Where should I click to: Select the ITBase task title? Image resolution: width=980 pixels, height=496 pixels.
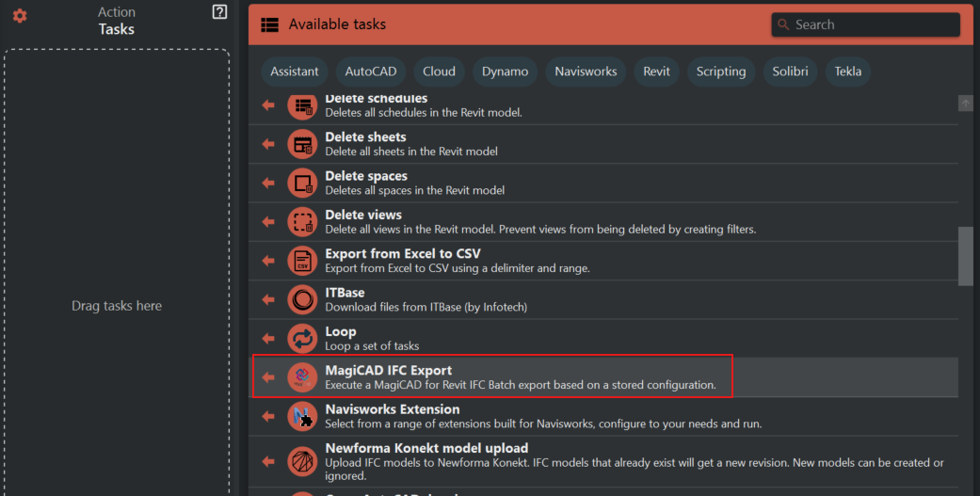(345, 293)
